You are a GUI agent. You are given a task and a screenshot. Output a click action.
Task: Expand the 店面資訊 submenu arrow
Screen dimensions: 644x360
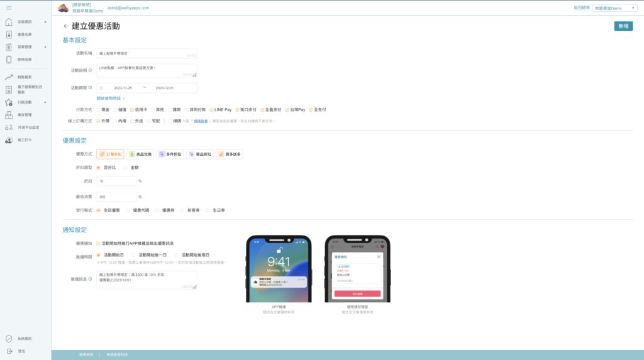(45, 22)
